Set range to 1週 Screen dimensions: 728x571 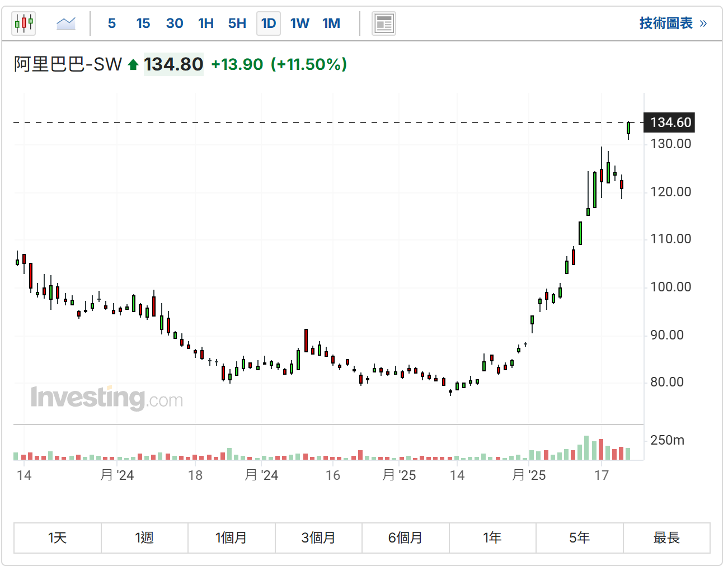pos(144,538)
